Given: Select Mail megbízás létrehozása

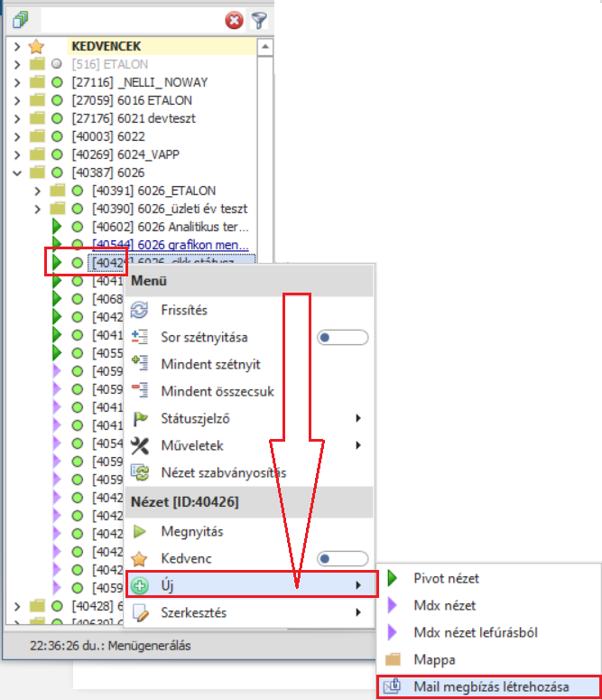Looking at the screenshot, I should [x=490, y=687].
